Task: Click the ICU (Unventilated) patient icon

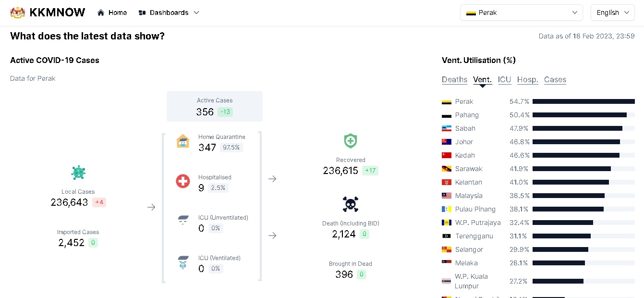Action: (183, 221)
